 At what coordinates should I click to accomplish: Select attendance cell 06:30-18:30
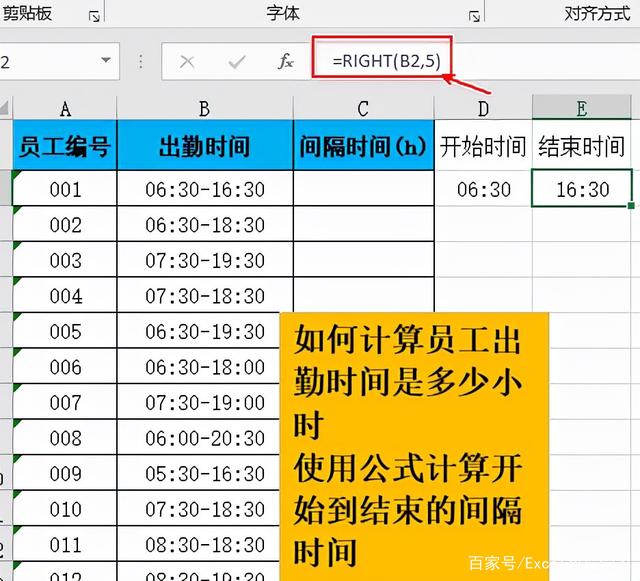pos(205,224)
